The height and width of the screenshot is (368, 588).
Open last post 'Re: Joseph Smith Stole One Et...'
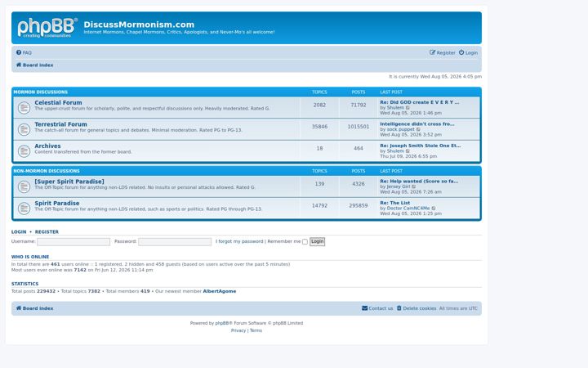click(421, 146)
